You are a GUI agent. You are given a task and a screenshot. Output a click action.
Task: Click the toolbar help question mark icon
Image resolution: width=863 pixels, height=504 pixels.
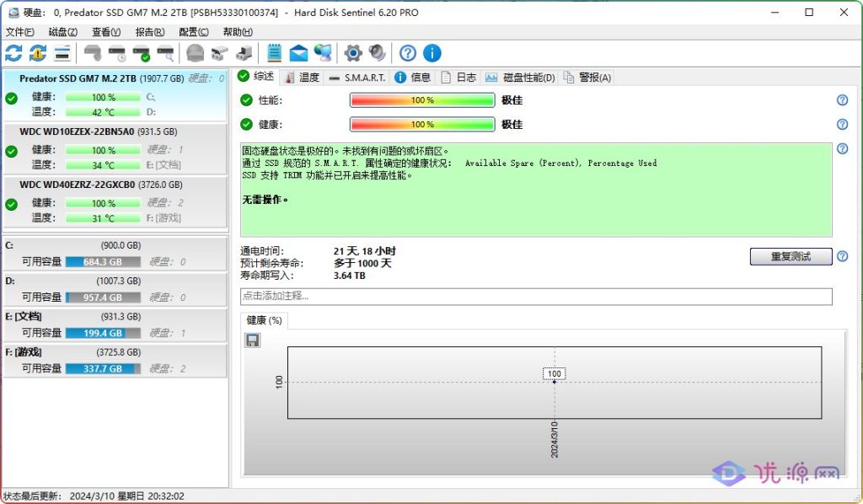coord(408,53)
